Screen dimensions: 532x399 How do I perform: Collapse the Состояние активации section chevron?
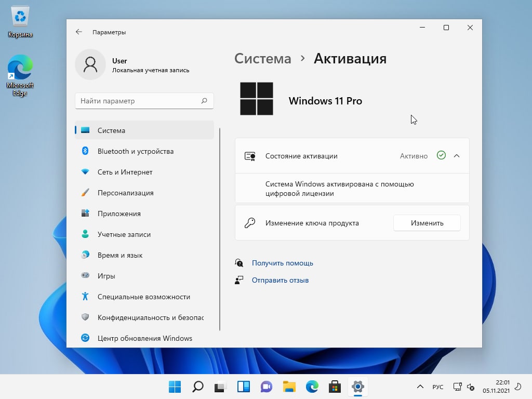coord(457,156)
